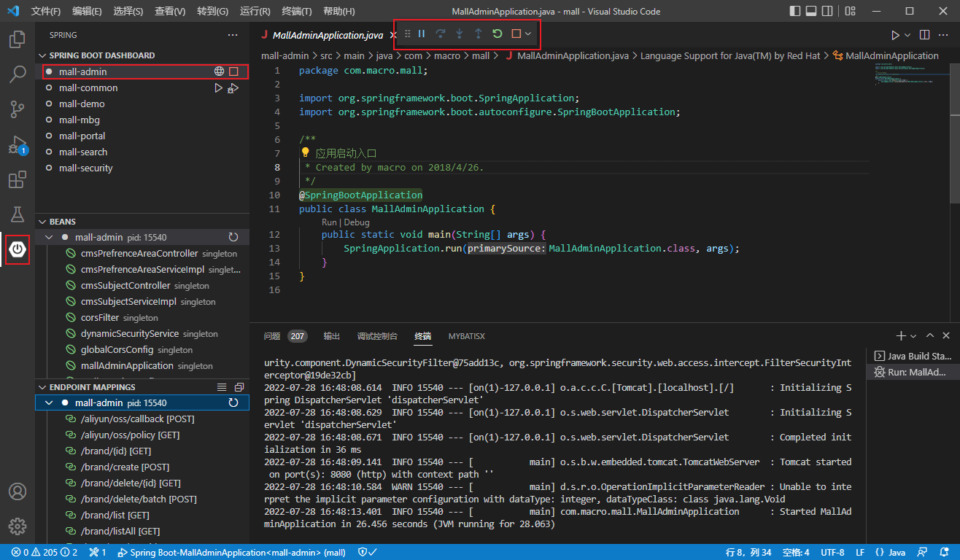Switch to the 调试控制台 panel tab
The width and height of the screenshot is (960, 560).
(377, 336)
